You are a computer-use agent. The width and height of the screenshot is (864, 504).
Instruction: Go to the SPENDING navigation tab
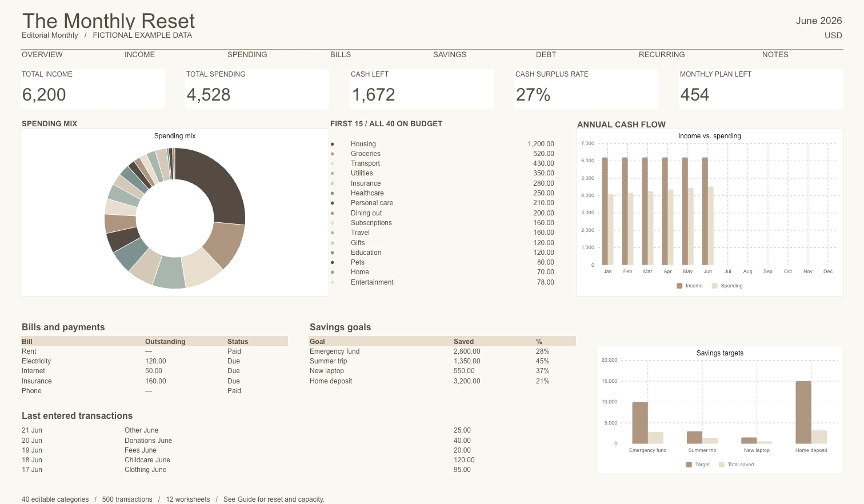(247, 55)
